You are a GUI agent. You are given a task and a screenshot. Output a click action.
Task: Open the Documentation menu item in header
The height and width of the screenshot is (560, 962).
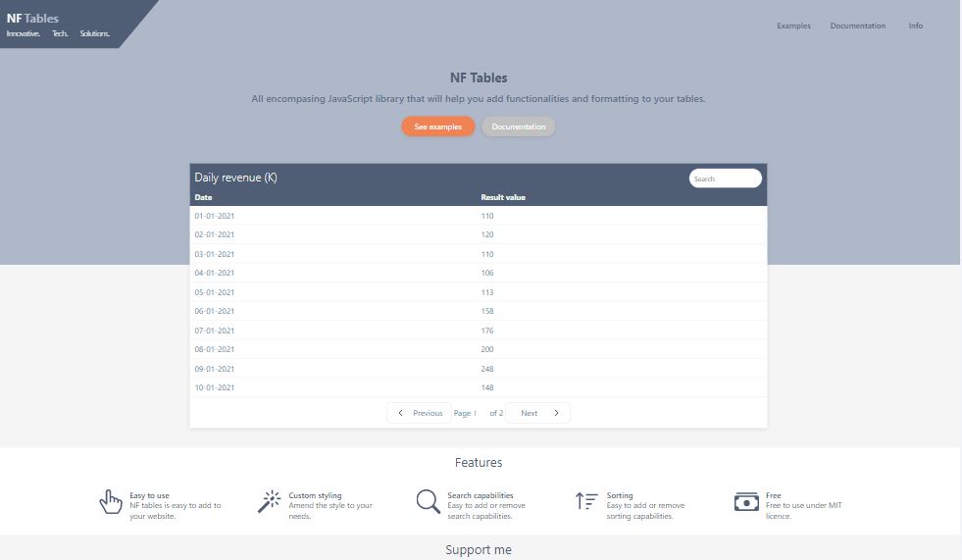coord(857,25)
